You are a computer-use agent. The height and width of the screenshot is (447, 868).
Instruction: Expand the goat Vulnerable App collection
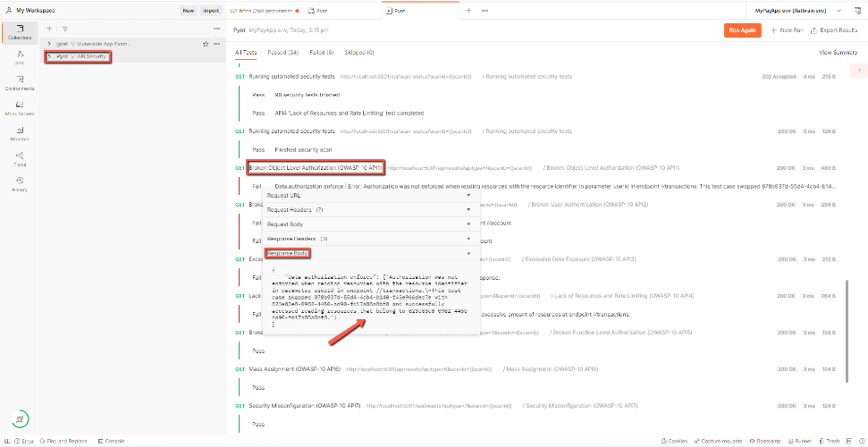point(49,44)
